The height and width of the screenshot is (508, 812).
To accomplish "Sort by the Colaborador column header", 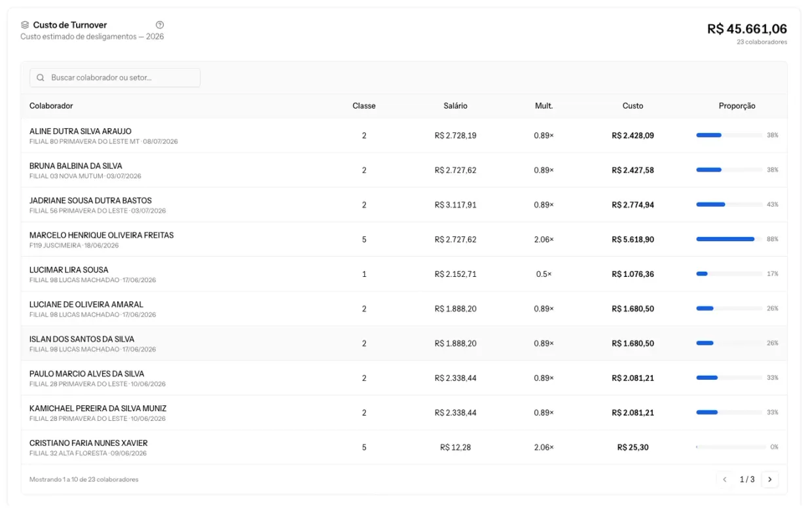I will coord(51,106).
